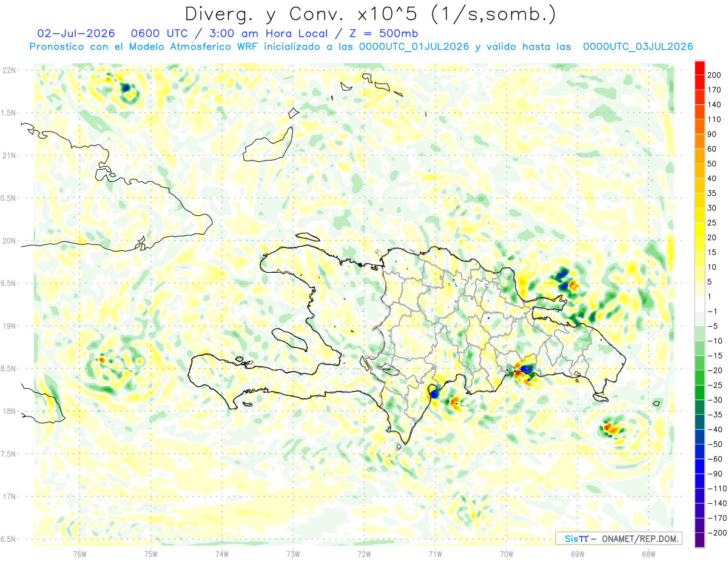Click the "9.5N" latitude label
728x562 pixels.
pyautogui.click(x=8, y=283)
